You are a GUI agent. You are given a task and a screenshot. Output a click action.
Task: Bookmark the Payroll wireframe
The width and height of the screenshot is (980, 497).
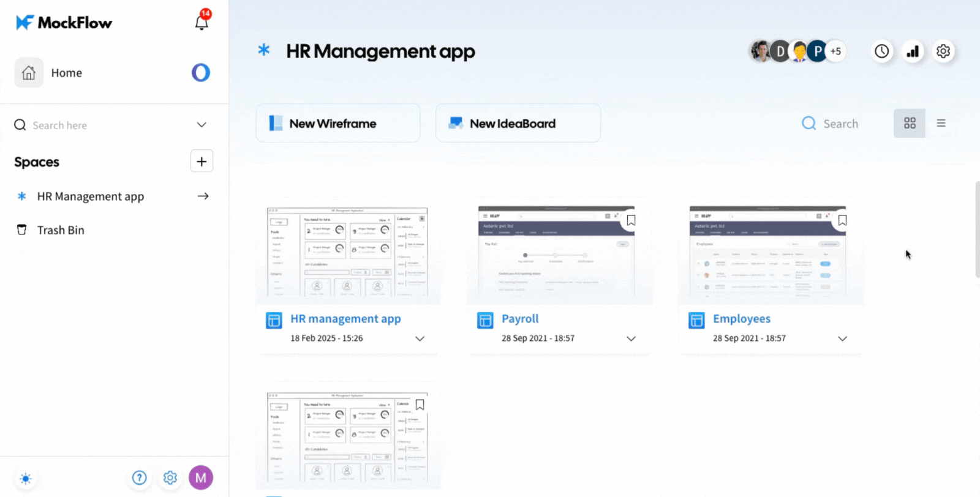(631, 220)
